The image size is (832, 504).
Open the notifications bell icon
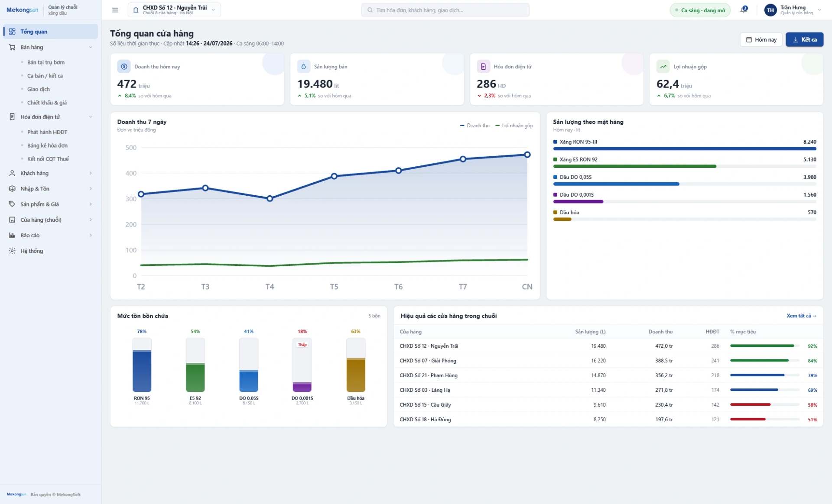(x=744, y=10)
